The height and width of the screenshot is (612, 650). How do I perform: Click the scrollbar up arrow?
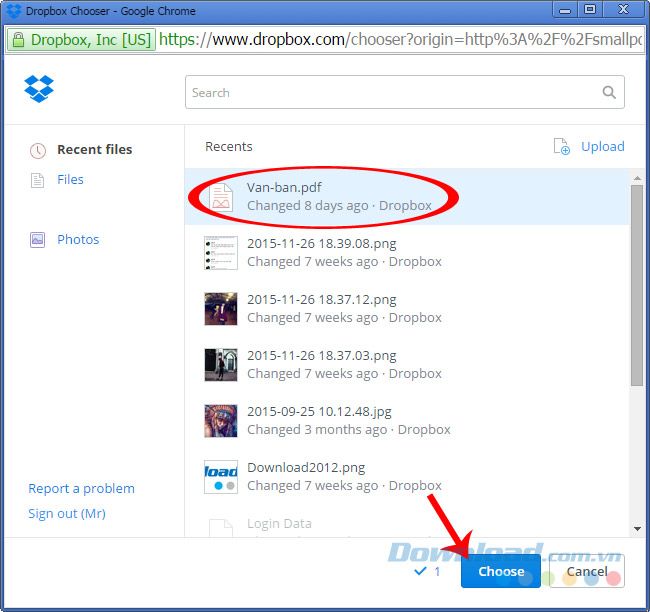pos(637,178)
